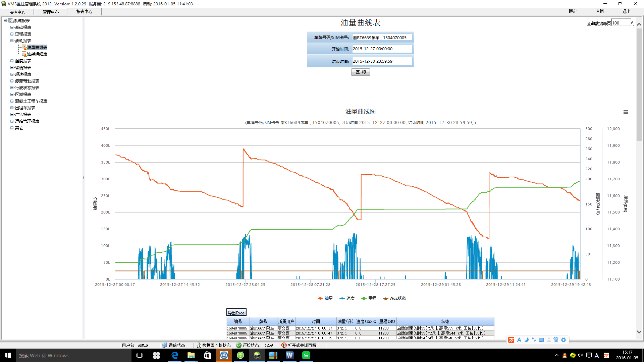Click the vertical scrollbar up arrow
The width and height of the screenshot is (644, 362).
(x=639, y=24)
